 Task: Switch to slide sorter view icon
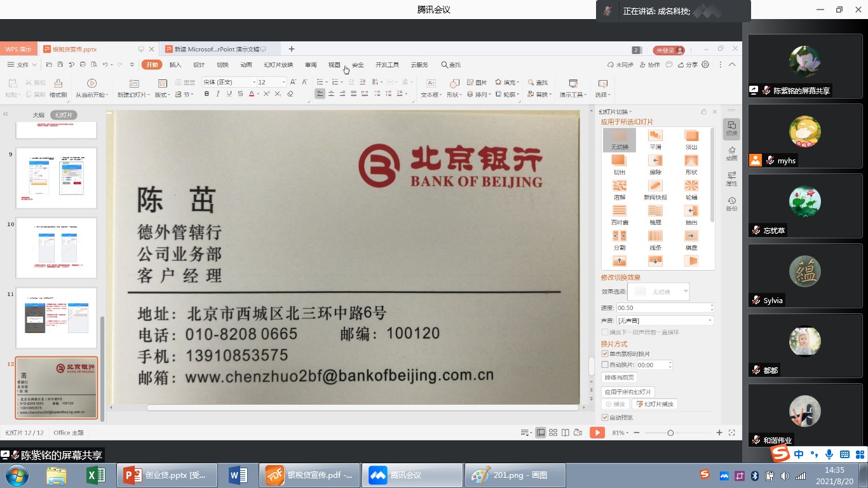point(553,433)
